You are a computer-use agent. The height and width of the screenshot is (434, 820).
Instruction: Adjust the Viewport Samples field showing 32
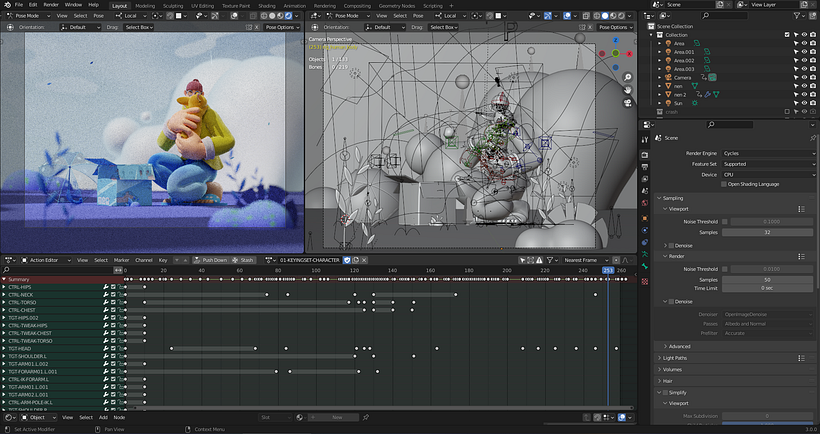tap(769, 232)
